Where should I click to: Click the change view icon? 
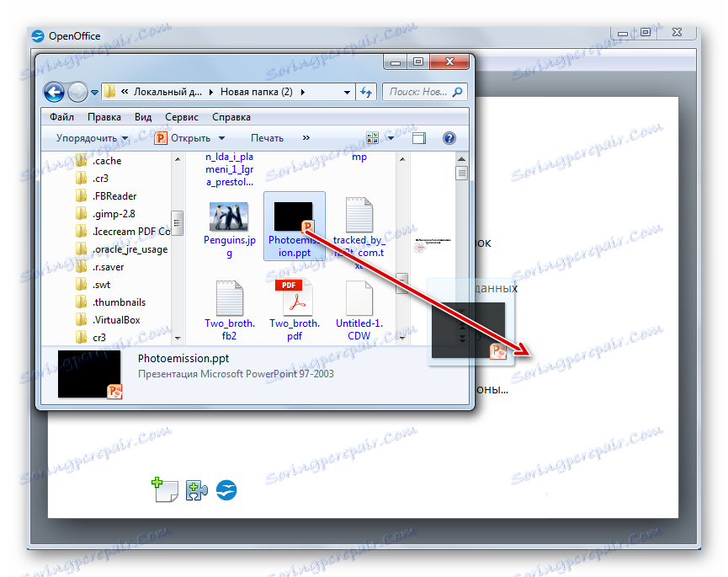(x=372, y=137)
